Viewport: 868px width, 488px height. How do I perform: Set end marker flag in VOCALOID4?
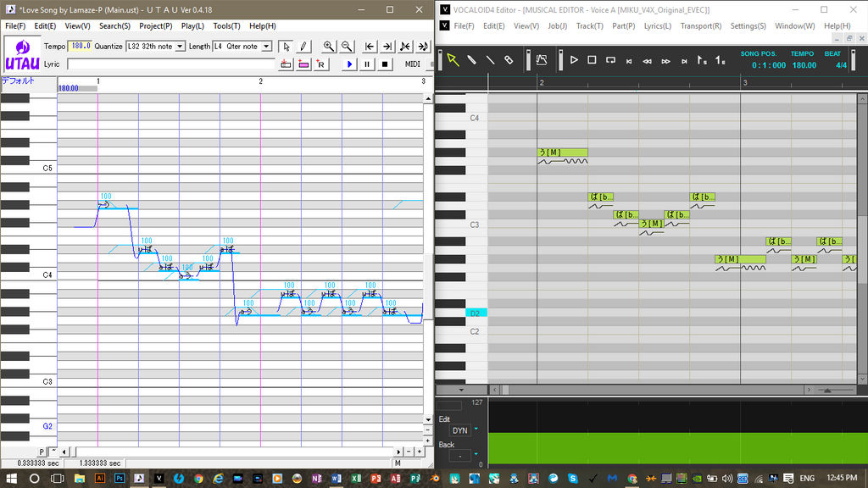pos(720,60)
